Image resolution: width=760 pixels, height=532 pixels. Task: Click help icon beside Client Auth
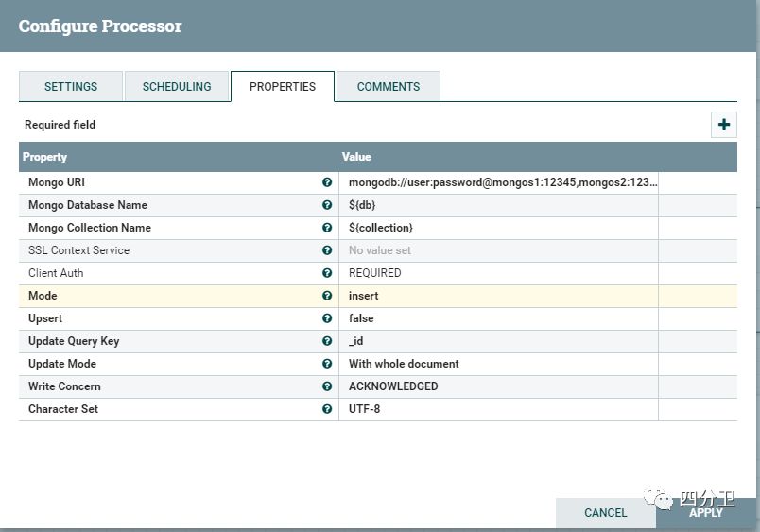(327, 273)
